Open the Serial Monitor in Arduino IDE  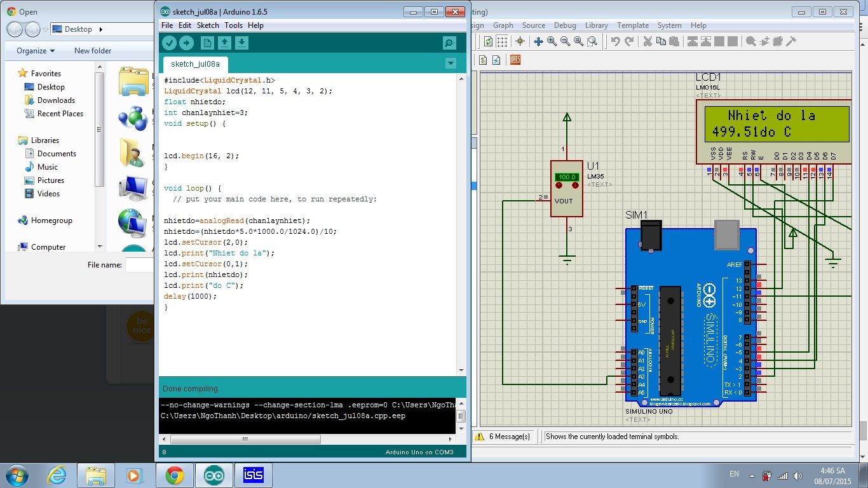coord(449,43)
